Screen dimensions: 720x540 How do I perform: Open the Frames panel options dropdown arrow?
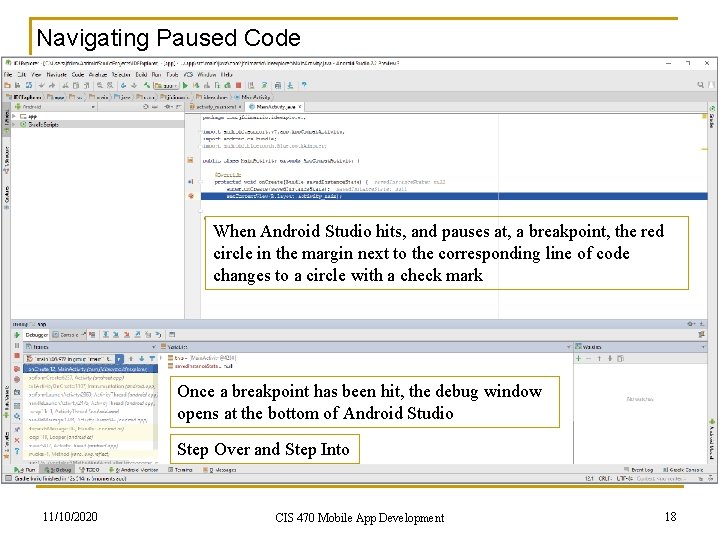tap(153, 347)
